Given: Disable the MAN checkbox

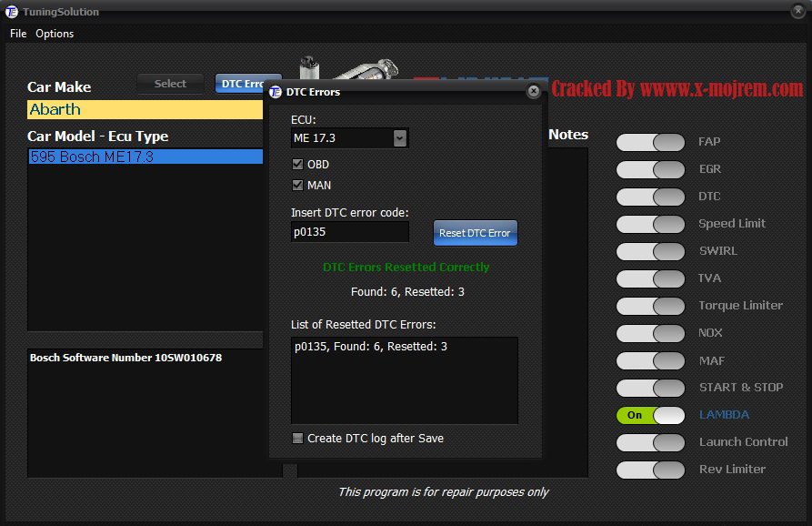Looking at the screenshot, I should tap(296, 185).
